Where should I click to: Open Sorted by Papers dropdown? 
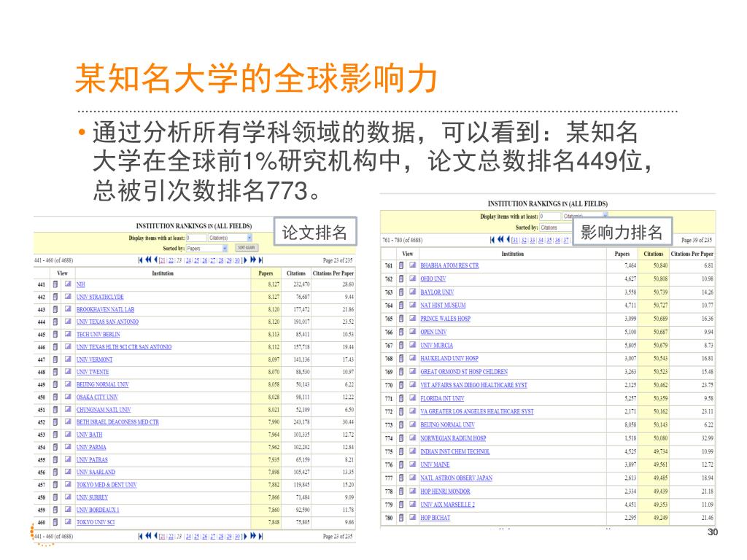click(x=206, y=248)
